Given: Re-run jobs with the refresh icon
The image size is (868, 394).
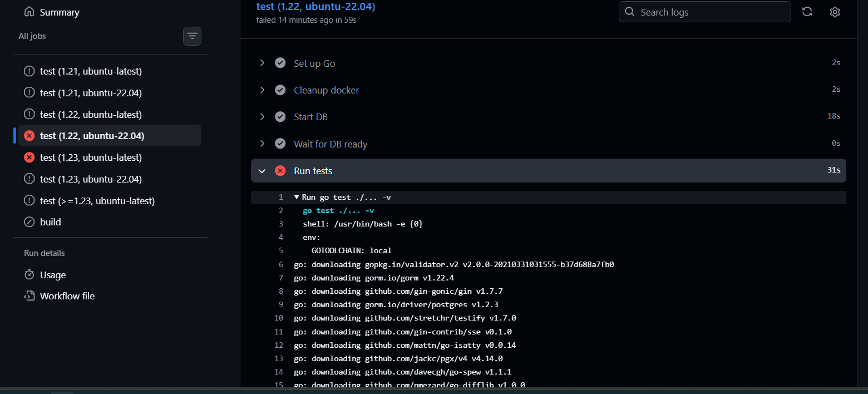Looking at the screenshot, I should pos(807,12).
